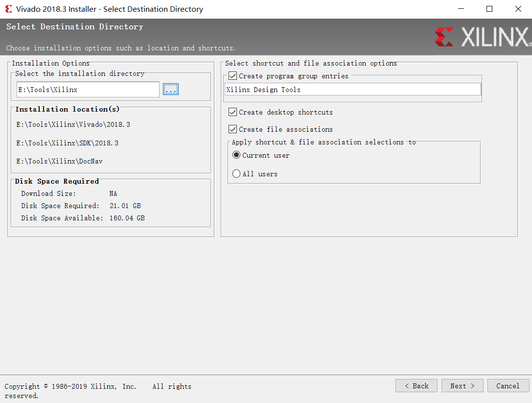Click the Select Destination Directory heading
Viewport: 532px width, 403px height.
tap(75, 27)
